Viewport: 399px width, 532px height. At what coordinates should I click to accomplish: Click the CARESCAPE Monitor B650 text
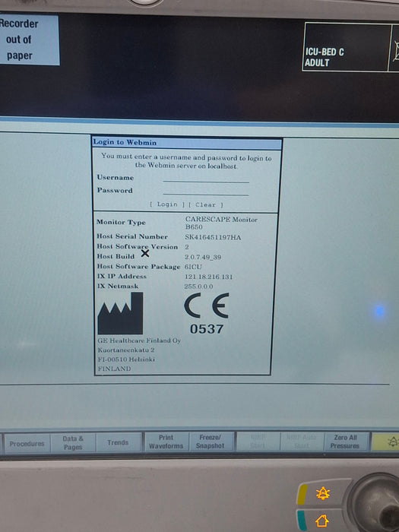[x=221, y=223]
